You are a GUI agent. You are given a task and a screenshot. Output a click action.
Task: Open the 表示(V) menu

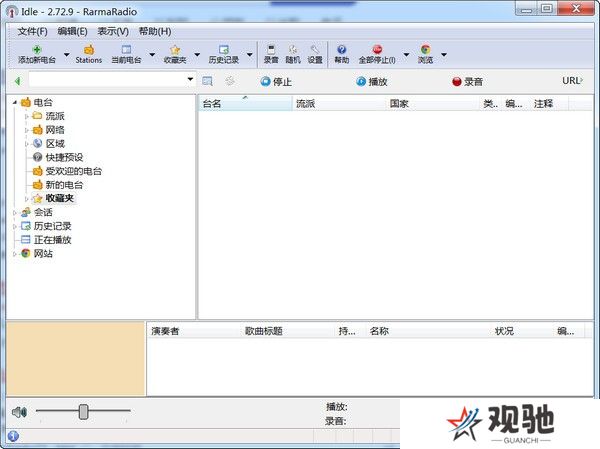click(x=113, y=31)
